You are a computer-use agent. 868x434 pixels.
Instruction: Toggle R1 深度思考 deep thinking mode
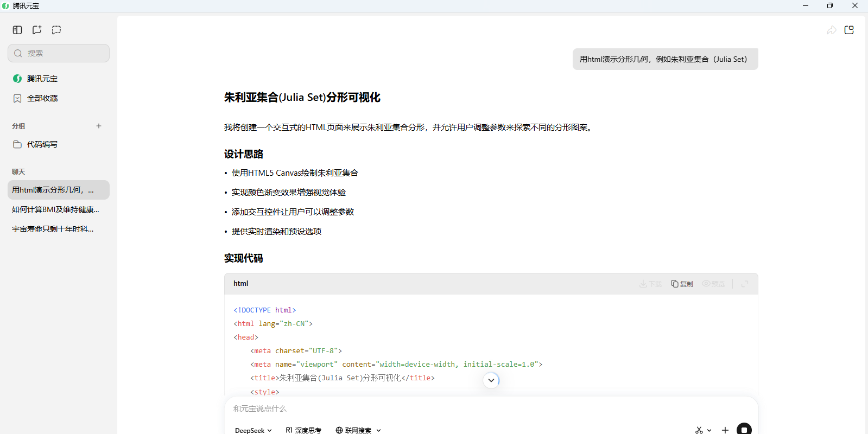coord(303,430)
